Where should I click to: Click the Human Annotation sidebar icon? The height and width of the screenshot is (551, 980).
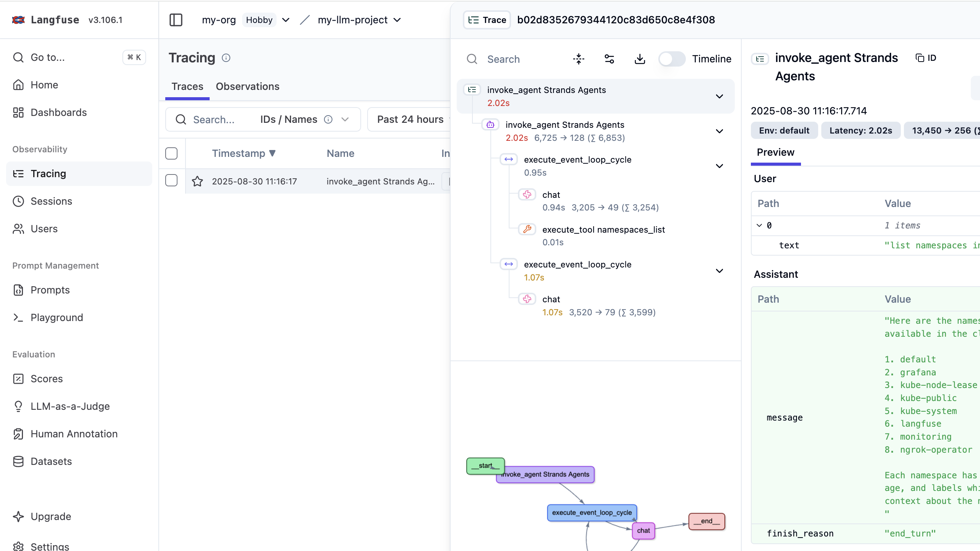[18, 434]
